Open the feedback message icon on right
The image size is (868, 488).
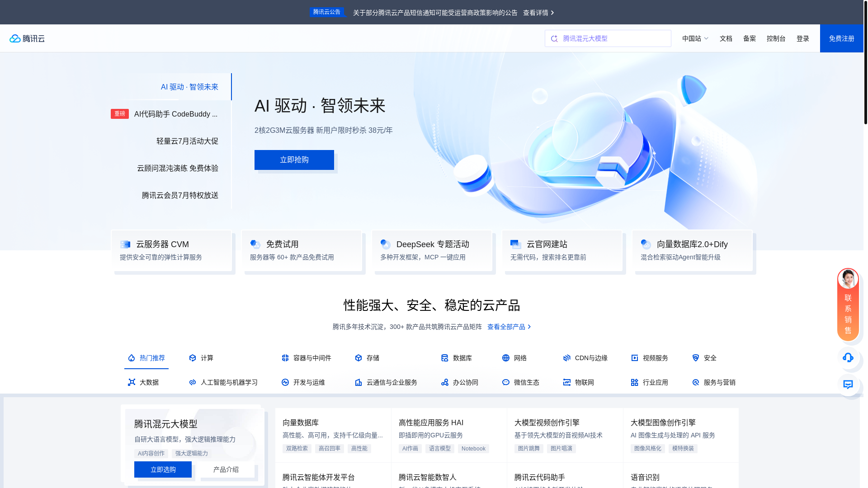pos(848,385)
